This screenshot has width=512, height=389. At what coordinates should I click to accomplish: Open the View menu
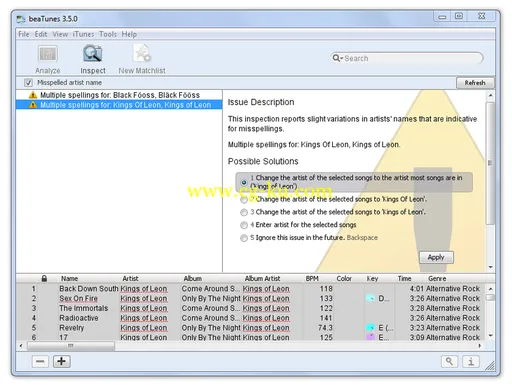coord(60,34)
